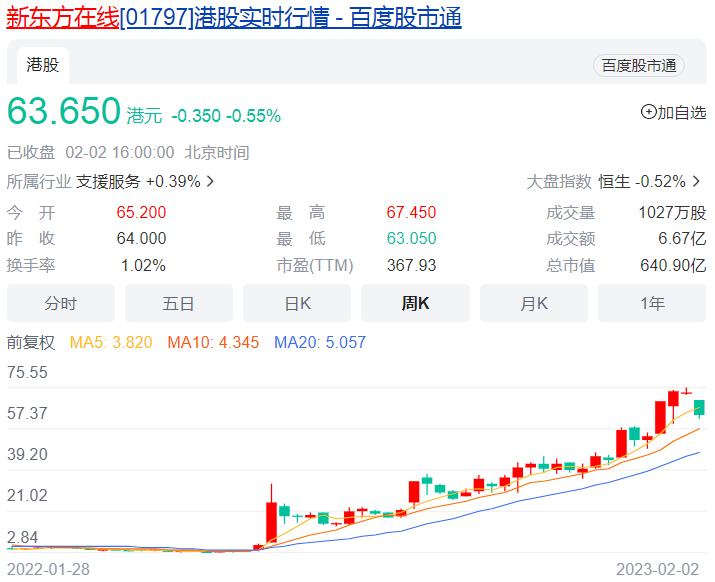Switch to the 月K chart tab
This screenshot has height=582, width=715.
(534, 303)
